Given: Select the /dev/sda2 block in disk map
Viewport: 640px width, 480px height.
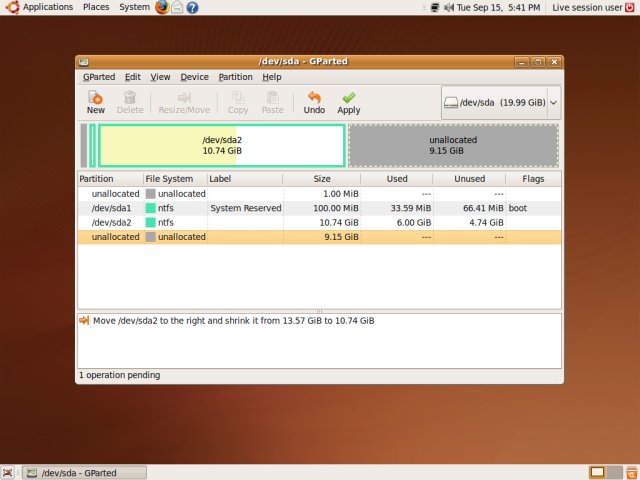Looking at the screenshot, I should click(x=222, y=145).
